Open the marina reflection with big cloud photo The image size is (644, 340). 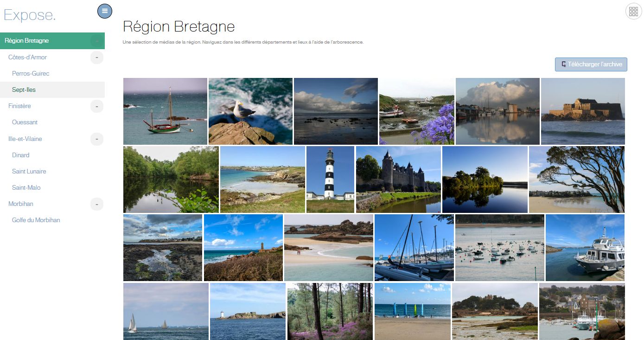[497, 111]
